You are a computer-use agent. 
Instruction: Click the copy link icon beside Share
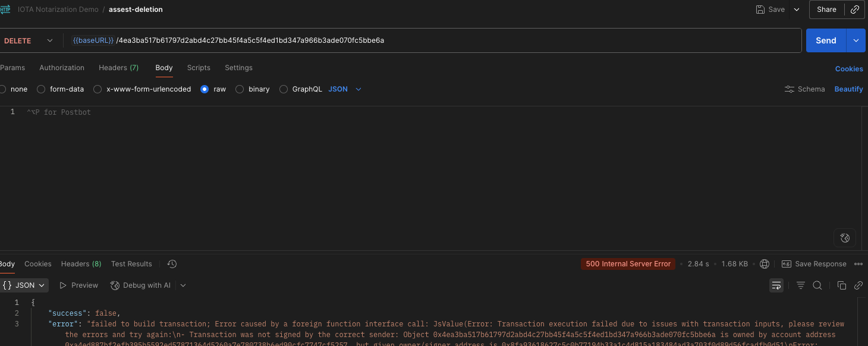pos(855,10)
